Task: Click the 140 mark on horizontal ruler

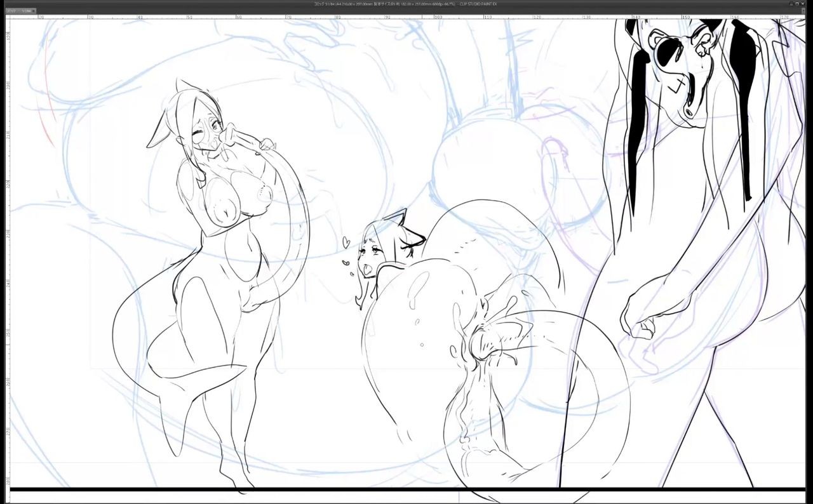Action: [636, 17]
